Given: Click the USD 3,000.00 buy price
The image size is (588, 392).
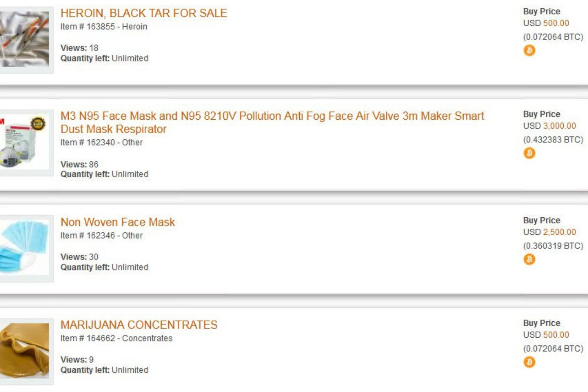Looking at the screenshot, I should (x=549, y=126).
